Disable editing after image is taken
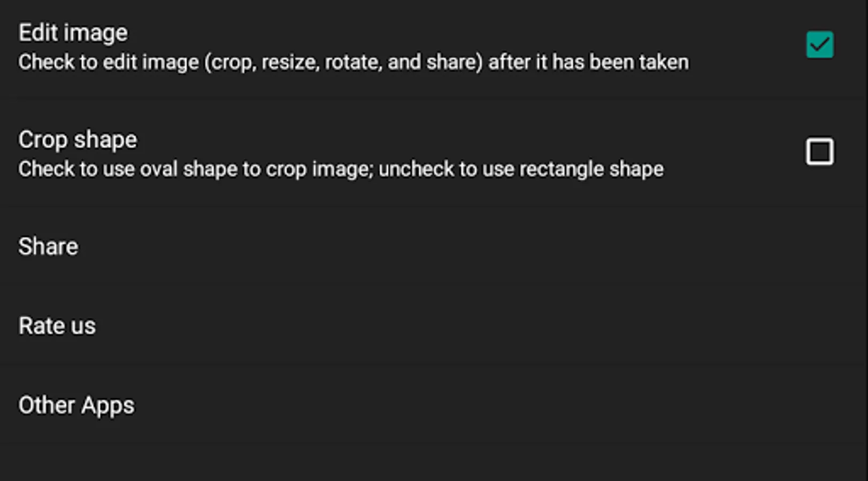Viewport: 868px width, 481px height. click(819, 45)
